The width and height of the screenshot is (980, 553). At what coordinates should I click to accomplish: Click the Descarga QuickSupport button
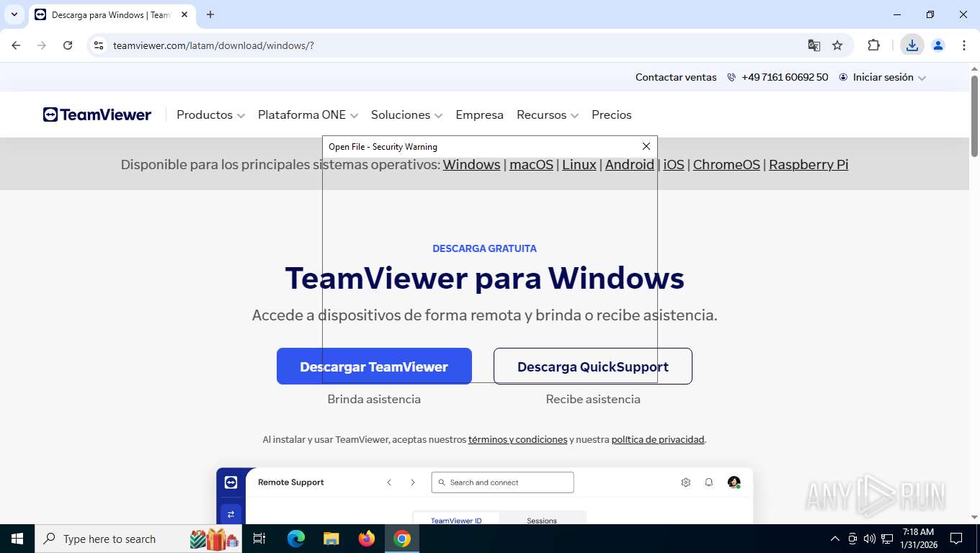593,367
